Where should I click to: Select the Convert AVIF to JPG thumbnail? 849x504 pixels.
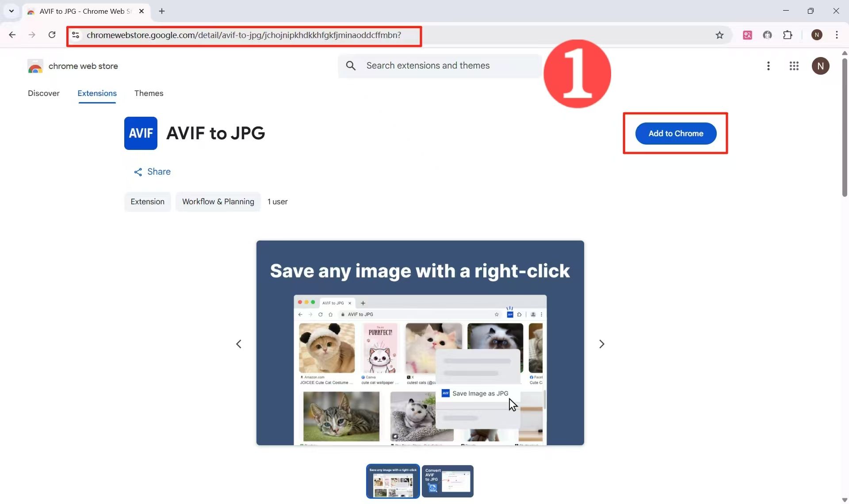tap(447, 481)
